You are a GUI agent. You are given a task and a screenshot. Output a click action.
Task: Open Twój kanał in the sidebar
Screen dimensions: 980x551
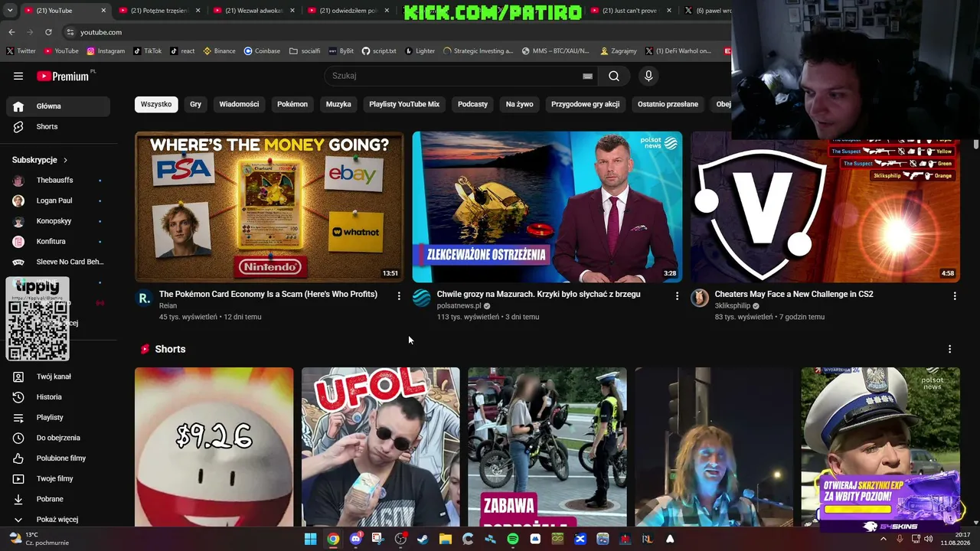pos(58,377)
